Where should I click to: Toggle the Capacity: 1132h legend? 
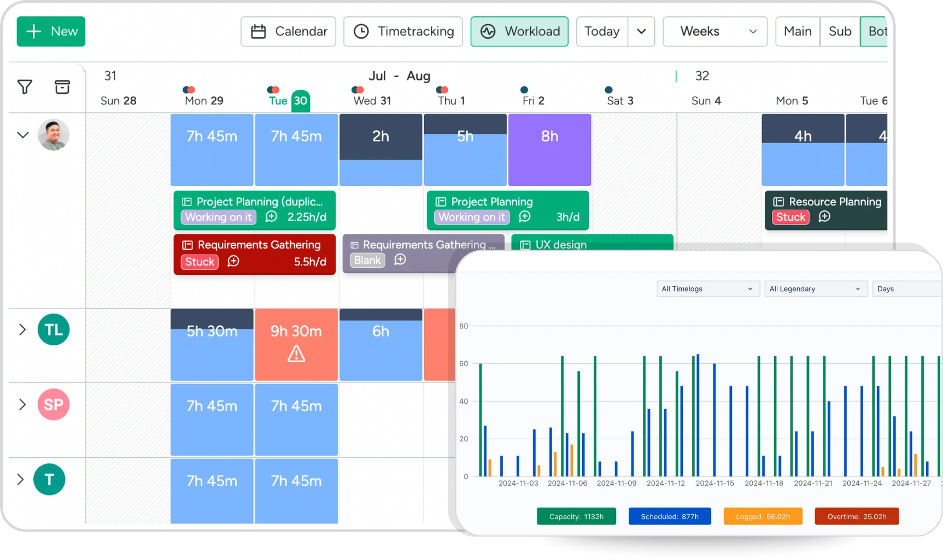click(x=576, y=516)
